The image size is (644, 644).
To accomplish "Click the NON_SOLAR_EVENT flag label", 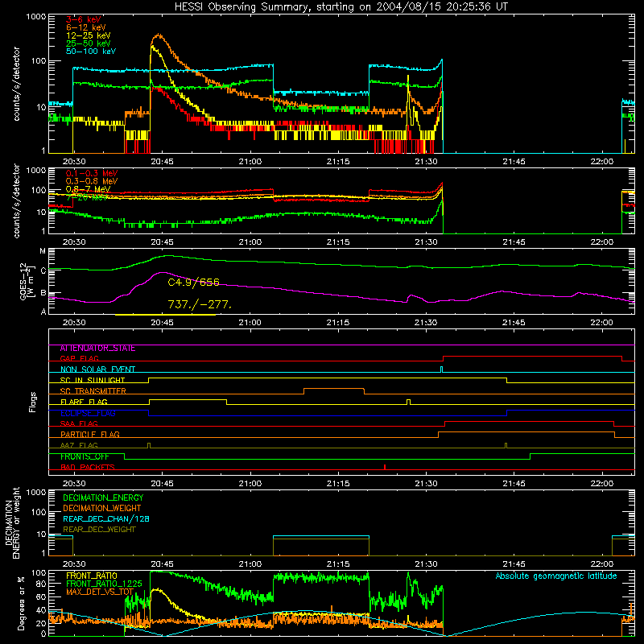I will pos(97,369).
